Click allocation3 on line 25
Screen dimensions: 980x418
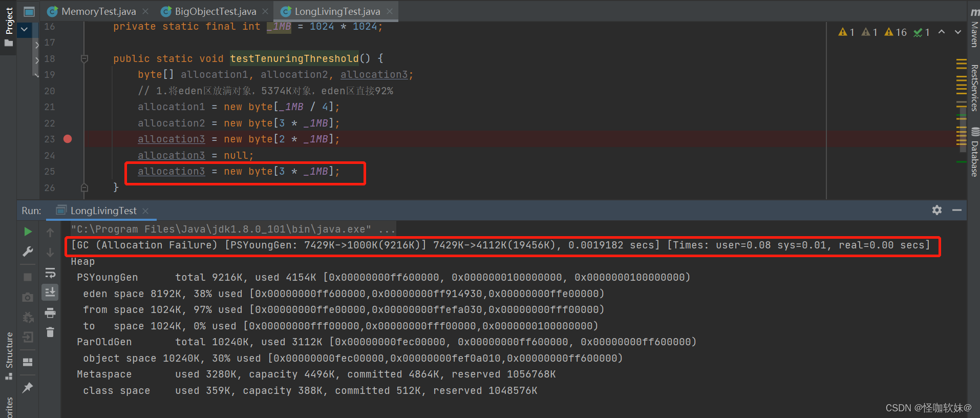coord(171,171)
